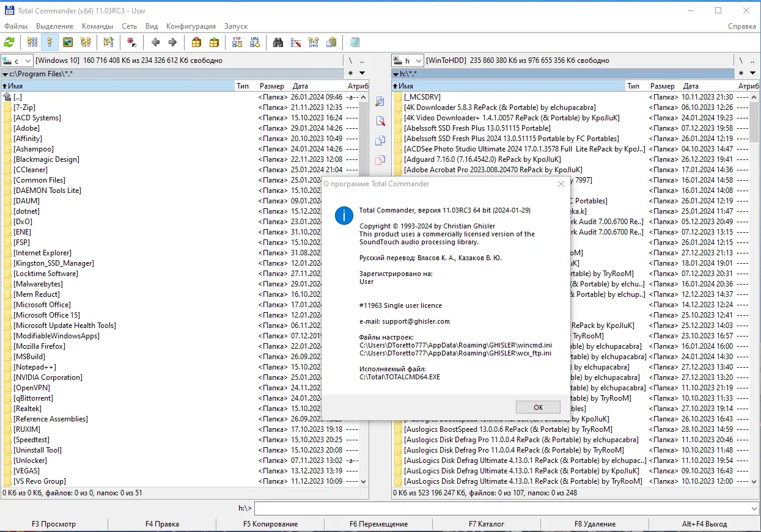This screenshot has height=532, width=761.
Task: Click the F7 Каталог button
Action: [487, 524]
